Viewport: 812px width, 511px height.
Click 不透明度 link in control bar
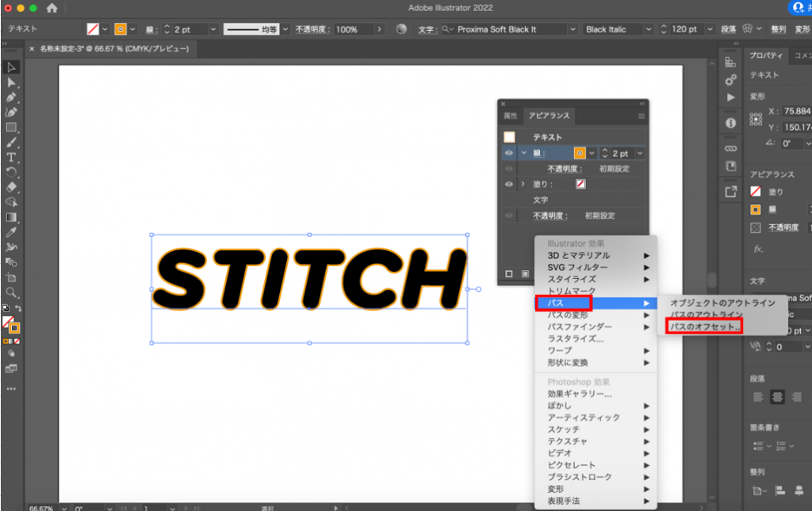pos(312,29)
